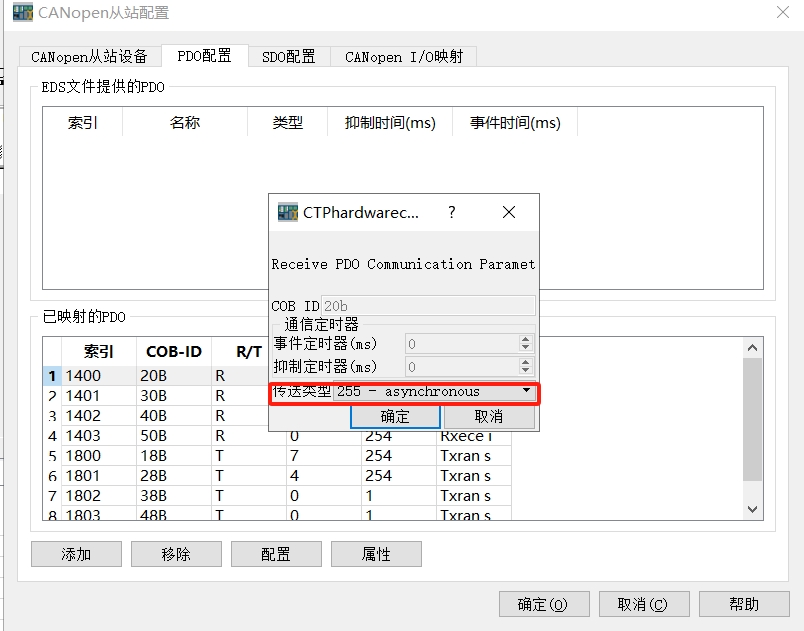
Task: Click the 取消(C) button at bottom
Action: 644,604
